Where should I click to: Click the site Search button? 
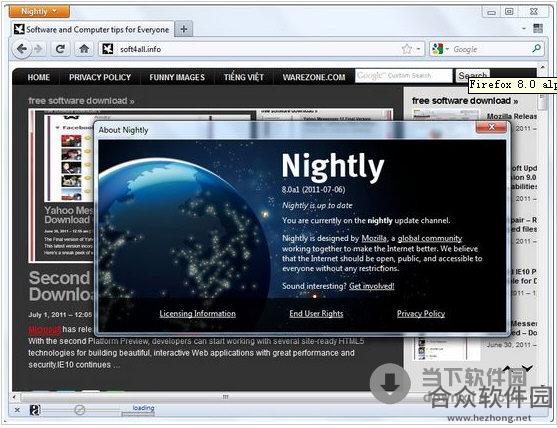472,76
